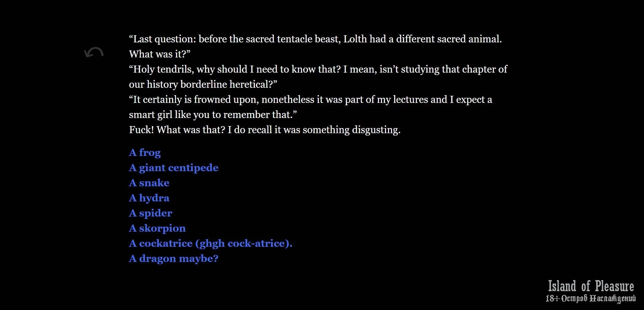Click the 'Island of Pleasure' watermark title
This screenshot has width=644, height=310.
(x=591, y=286)
